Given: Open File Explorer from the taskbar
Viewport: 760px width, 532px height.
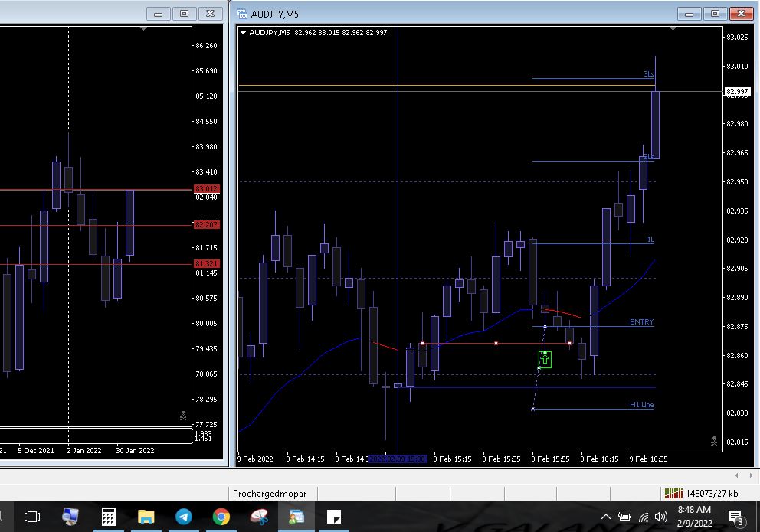Looking at the screenshot, I should click(146, 517).
